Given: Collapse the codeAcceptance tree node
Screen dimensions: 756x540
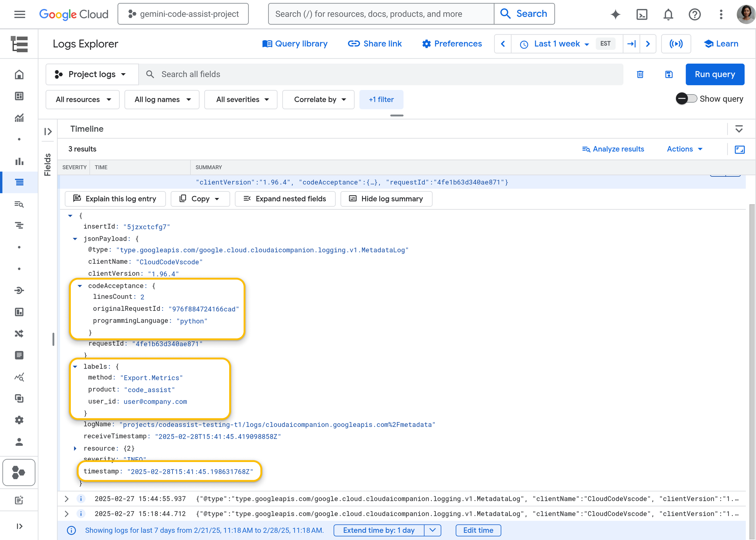Looking at the screenshot, I should [80, 286].
